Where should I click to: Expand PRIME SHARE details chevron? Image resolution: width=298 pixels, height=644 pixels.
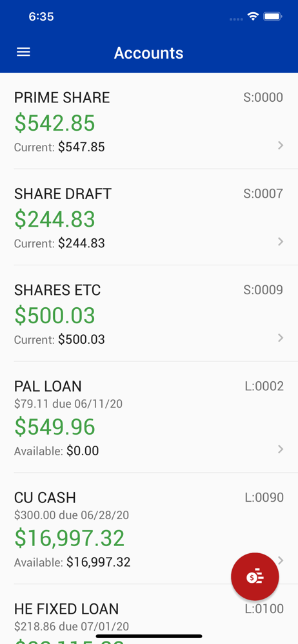(x=281, y=145)
